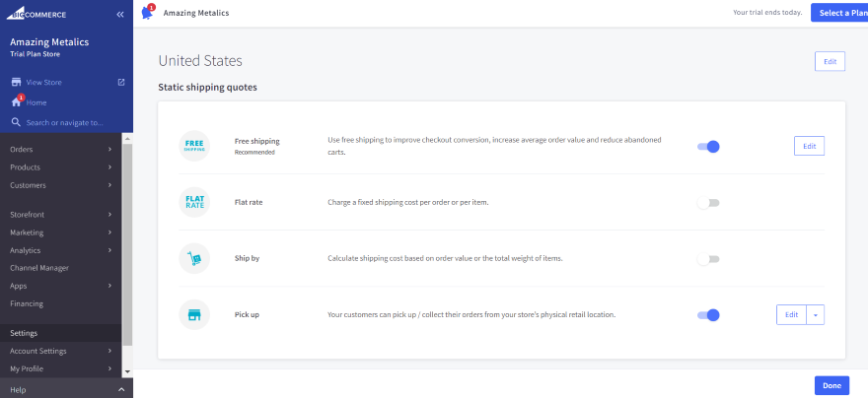868x398 pixels.
Task: Disable the Pick up toggle
Action: 708,315
